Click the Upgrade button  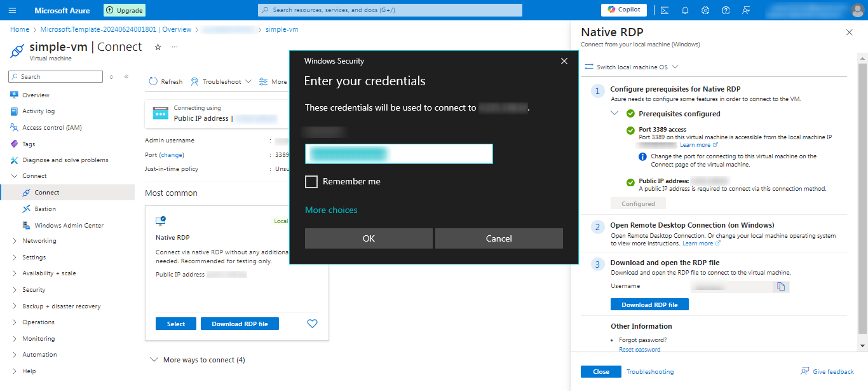coord(125,10)
